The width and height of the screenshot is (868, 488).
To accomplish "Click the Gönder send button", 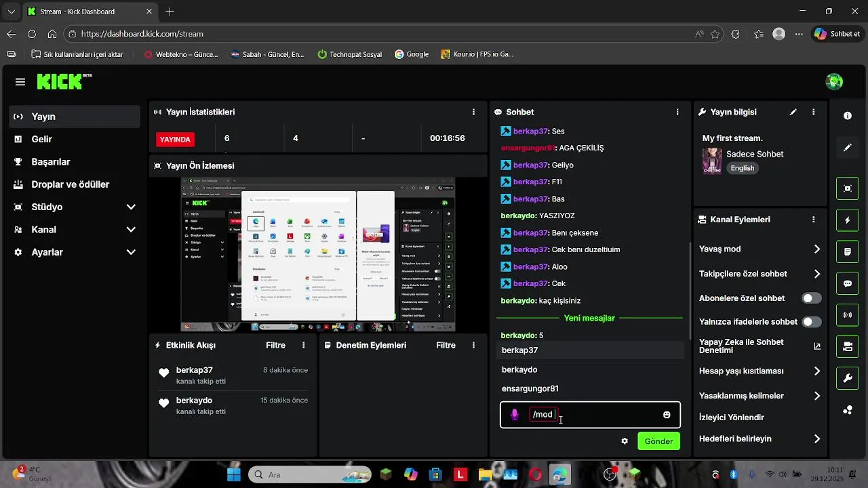I will pyautogui.click(x=658, y=441).
